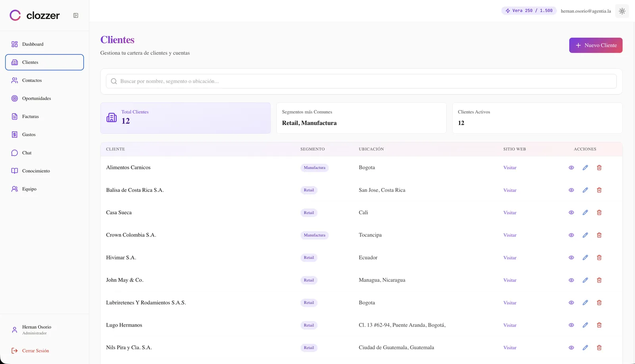Open Gastos in the sidebar
The width and height of the screenshot is (635, 364).
(44, 135)
